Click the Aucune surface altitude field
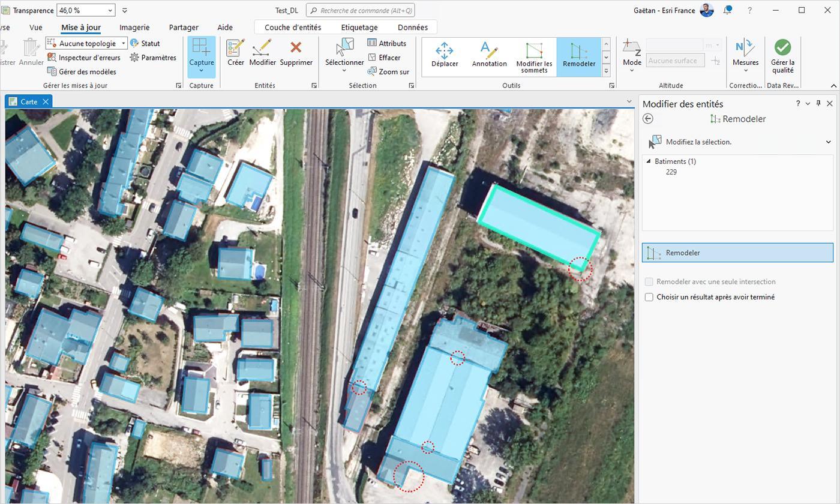The height and width of the screenshot is (504, 840). click(676, 61)
